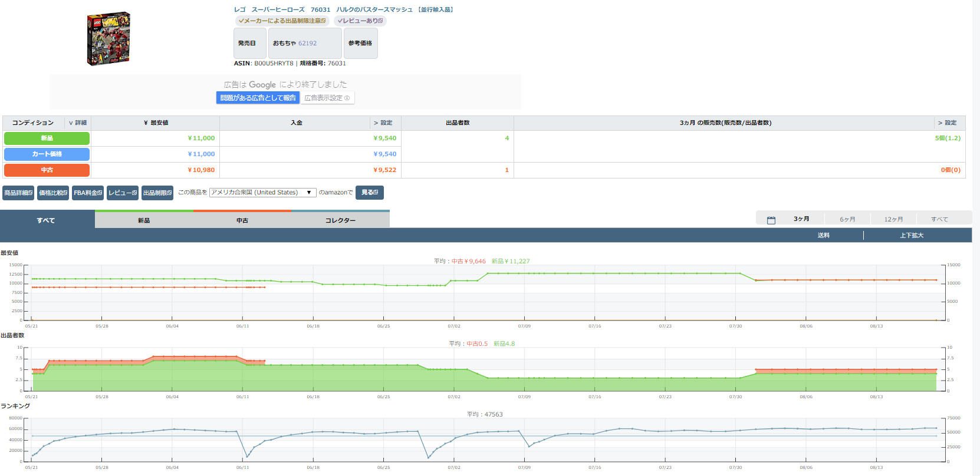Click the レビューあり badge
Screen dimensions: 980x476
point(360,21)
